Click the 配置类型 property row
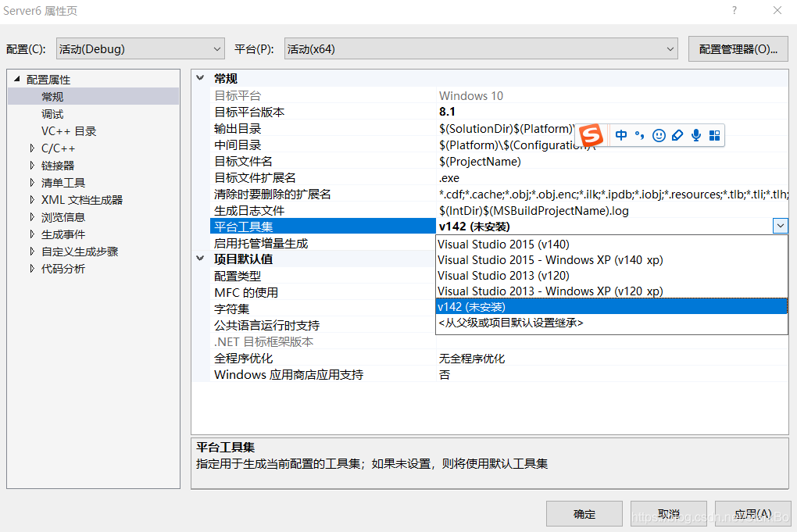 tap(323, 276)
